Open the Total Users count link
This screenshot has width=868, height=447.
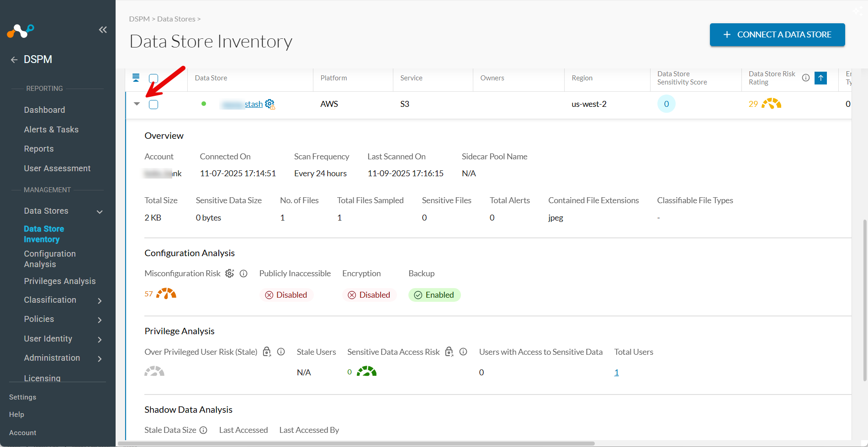(616, 373)
